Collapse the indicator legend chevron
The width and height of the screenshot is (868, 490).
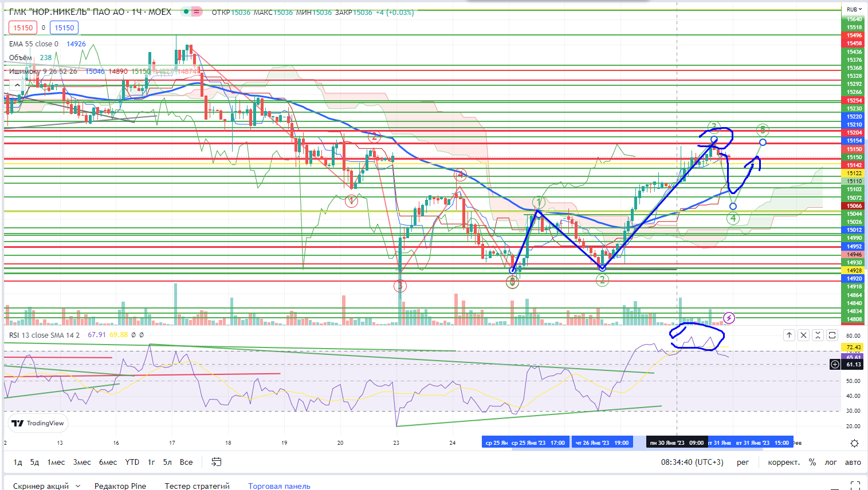[x=17, y=85]
